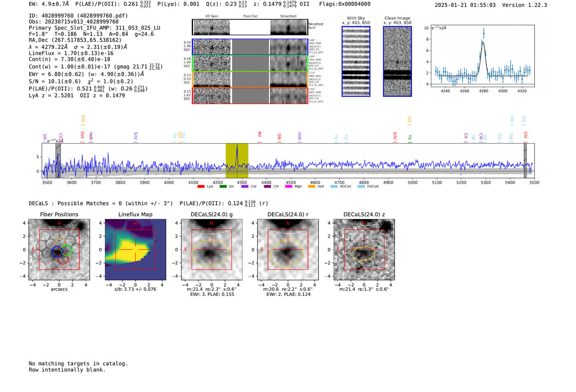Select the red dashed fiber circle
The height and width of the screenshot is (392, 576).
click(x=63, y=259)
